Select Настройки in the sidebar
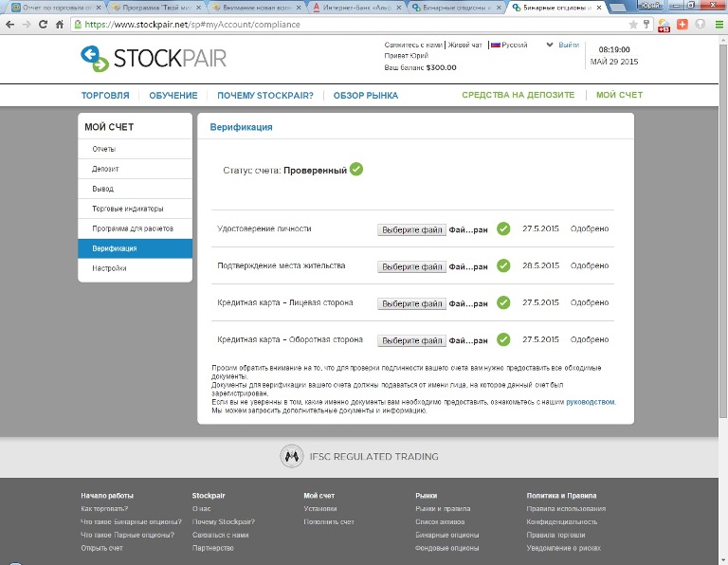This screenshot has height=565, width=728. click(136, 268)
